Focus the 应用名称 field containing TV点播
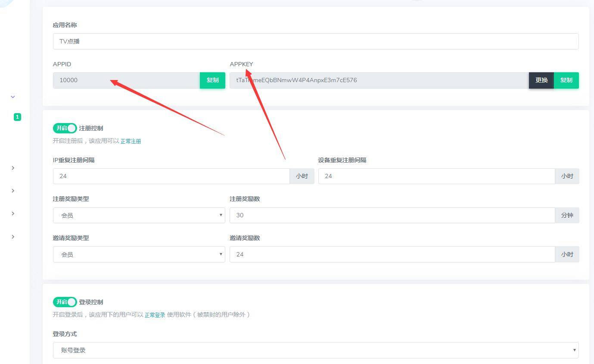 coord(316,41)
